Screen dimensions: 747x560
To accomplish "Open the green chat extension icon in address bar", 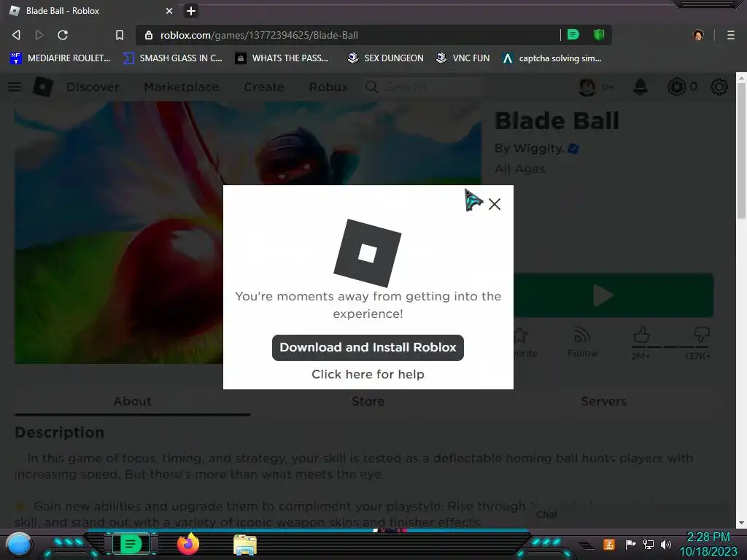I will pos(573,34).
